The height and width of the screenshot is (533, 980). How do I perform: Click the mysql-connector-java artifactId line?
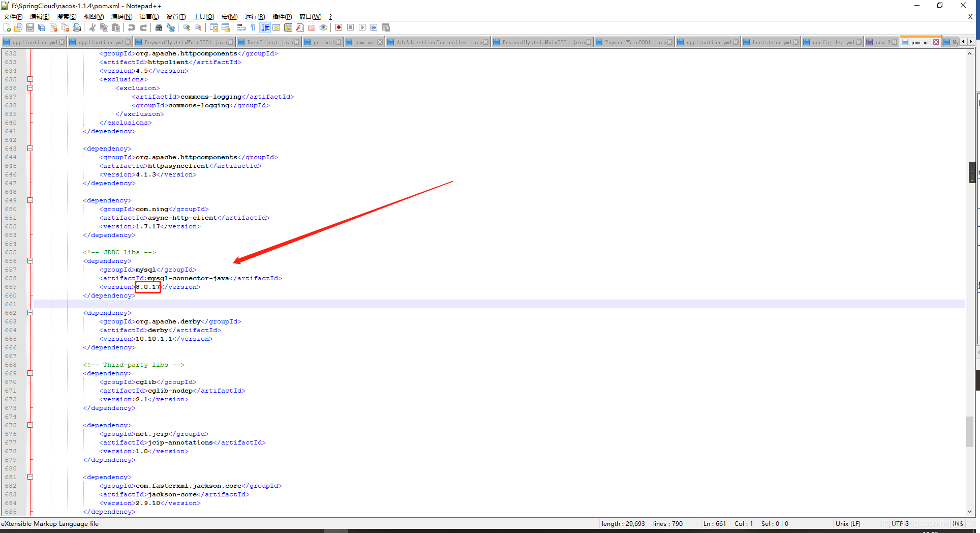coord(190,278)
